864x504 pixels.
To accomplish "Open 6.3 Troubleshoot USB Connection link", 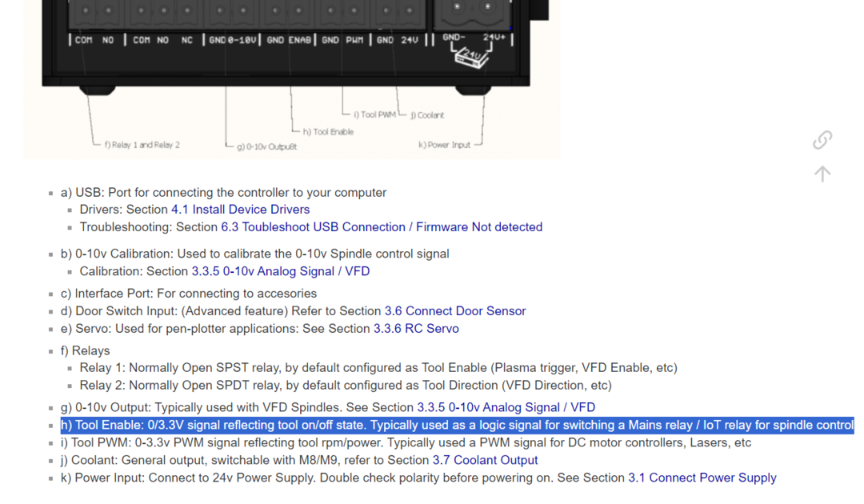I will [x=382, y=227].
